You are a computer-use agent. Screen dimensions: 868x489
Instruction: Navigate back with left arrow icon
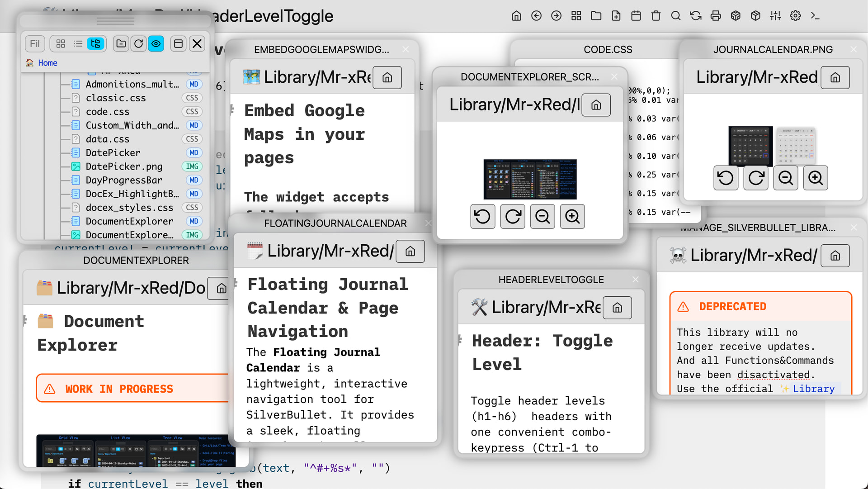click(x=536, y=16)
